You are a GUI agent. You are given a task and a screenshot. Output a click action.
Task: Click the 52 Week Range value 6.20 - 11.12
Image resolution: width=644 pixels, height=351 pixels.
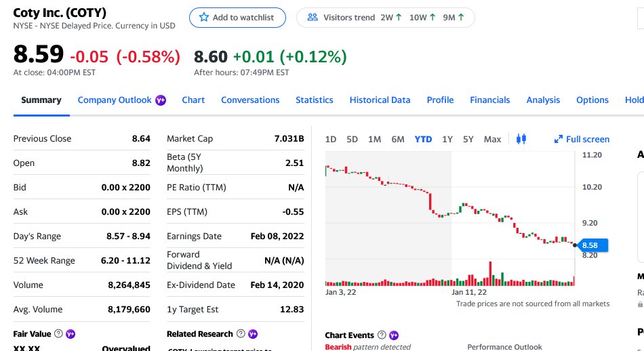pos(125,261)
